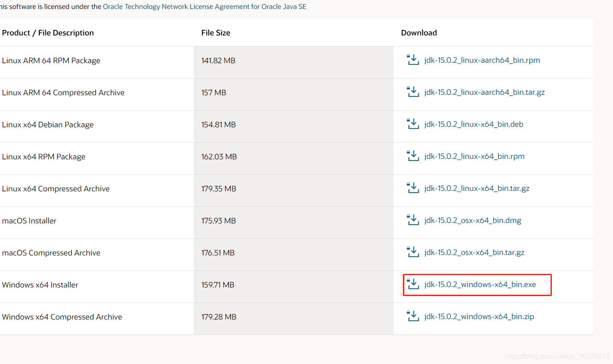
Task: Click the 157 MB file size cell
Action: click(293, 94)
